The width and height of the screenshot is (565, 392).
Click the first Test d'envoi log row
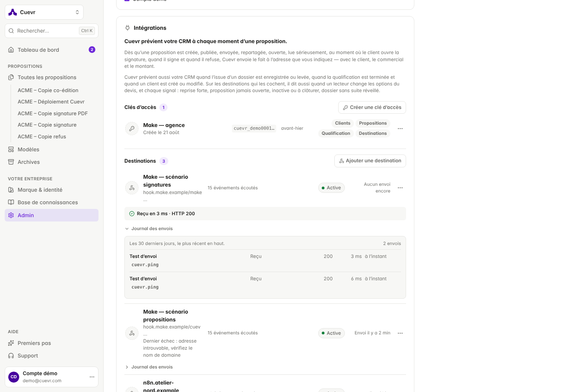click(x=265, y=261)
